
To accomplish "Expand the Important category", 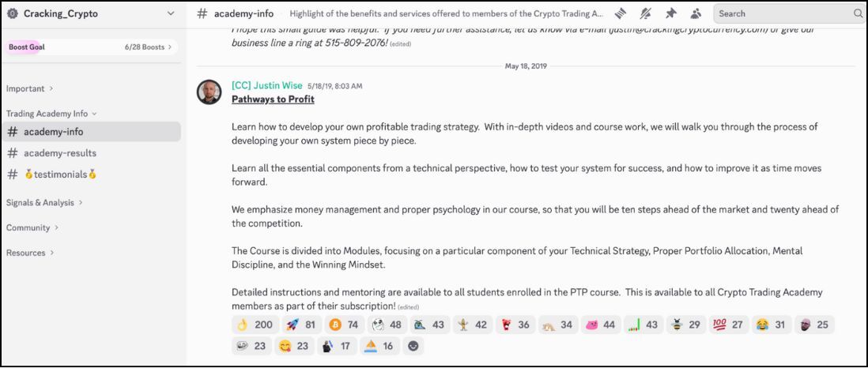I will click(29, 88).
